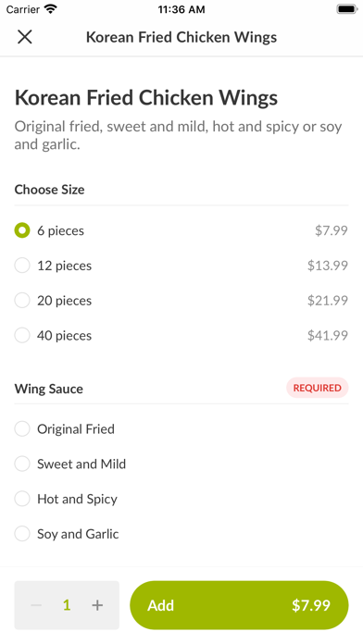Tap the Wi-Fi status icon

point(51,9)
